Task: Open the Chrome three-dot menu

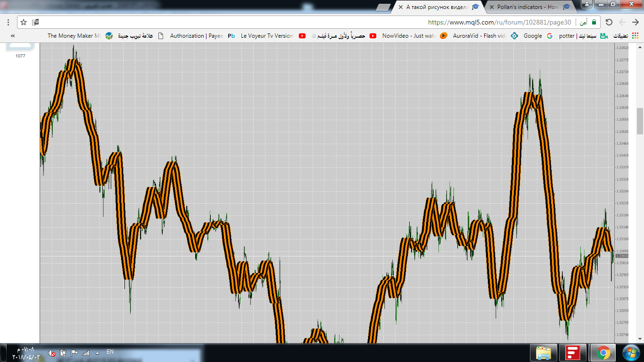Action: [x=8, y=22]
